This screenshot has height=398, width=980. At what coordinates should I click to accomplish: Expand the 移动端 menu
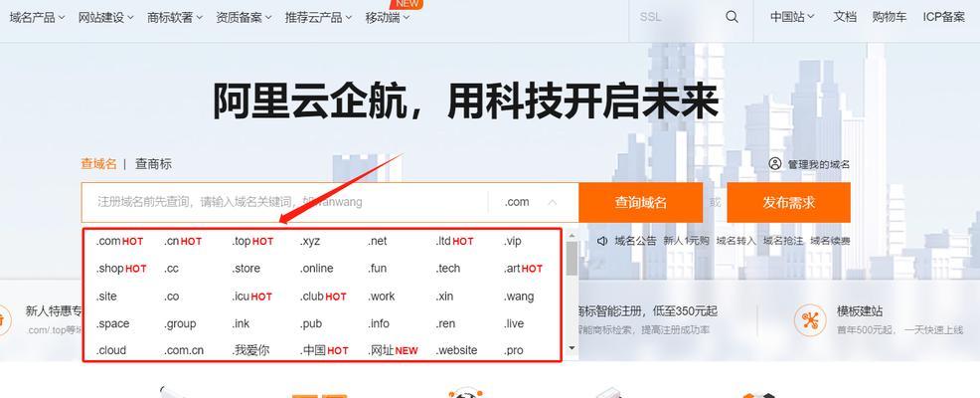tap(388, 18)
